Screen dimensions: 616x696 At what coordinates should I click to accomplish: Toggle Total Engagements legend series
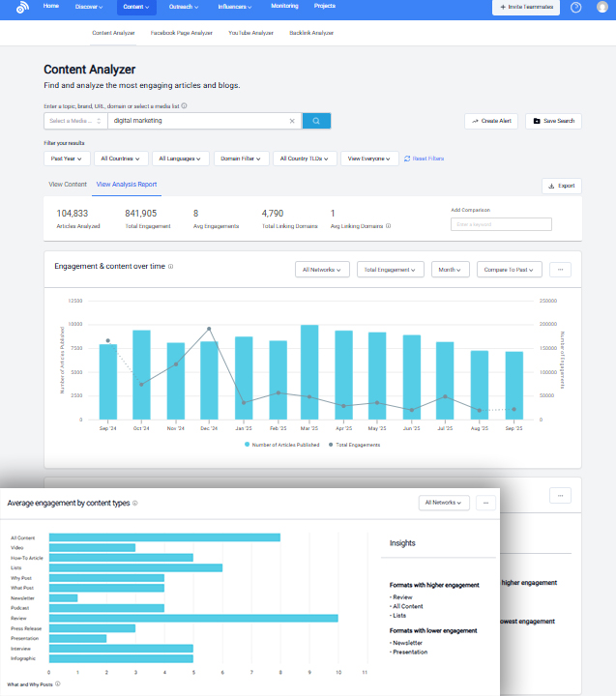tap(357, 445)
